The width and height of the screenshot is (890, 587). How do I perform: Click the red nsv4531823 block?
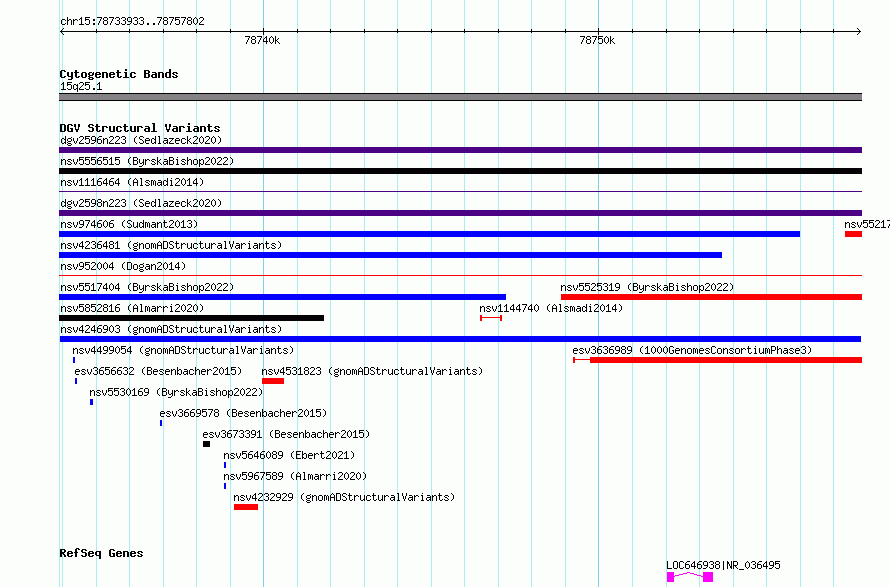tap(273, 381)
